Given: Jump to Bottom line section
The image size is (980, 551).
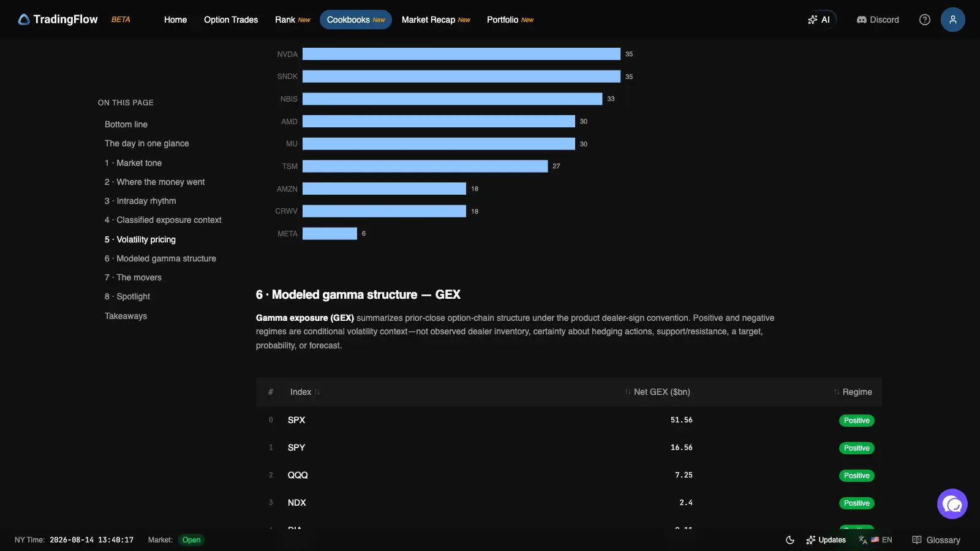Looking at the screenshot, I should (x=126, y=124).
